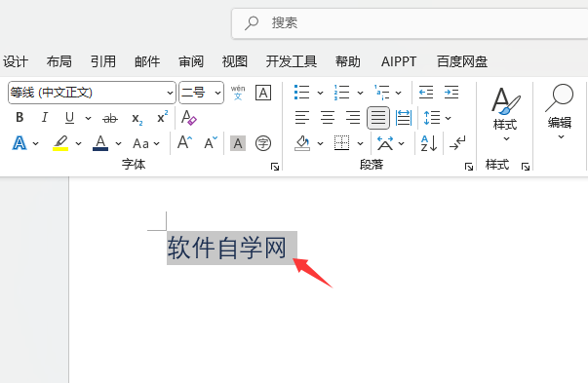Open underline style dropdown arrow
The image size is (588, 383).
coord(88,118)
